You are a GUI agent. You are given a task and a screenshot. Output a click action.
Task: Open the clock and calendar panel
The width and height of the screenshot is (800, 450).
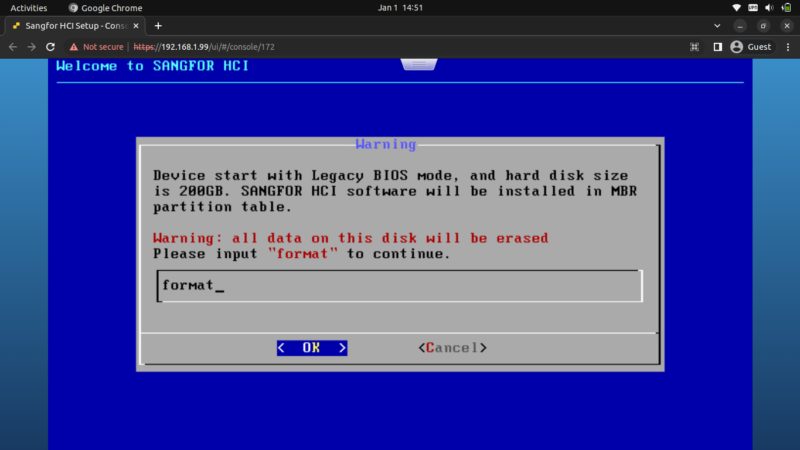click(x=400, y=7)
